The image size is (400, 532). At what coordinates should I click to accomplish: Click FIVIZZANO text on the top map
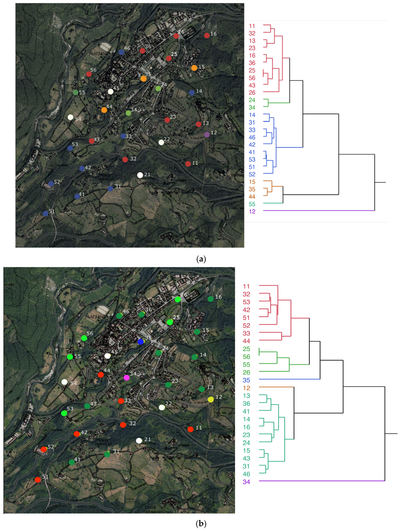tap(98, 53)
